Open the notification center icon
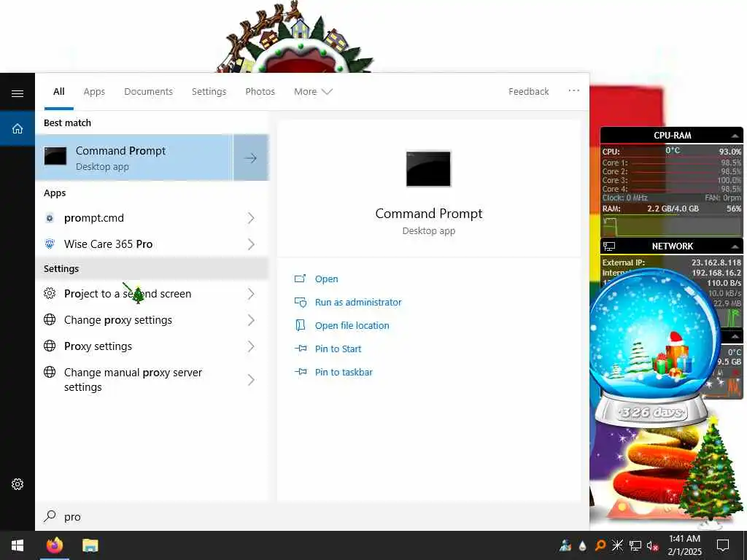 point(723,545)
